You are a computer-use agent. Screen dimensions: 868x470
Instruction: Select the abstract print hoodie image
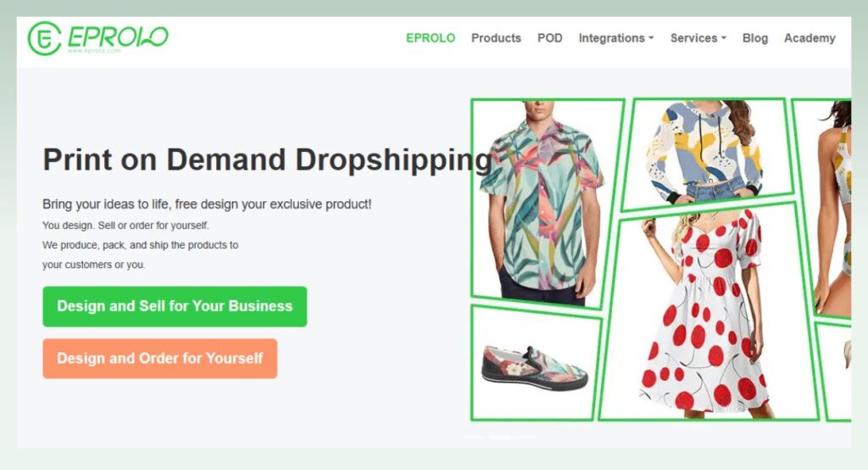pos(708,154)
